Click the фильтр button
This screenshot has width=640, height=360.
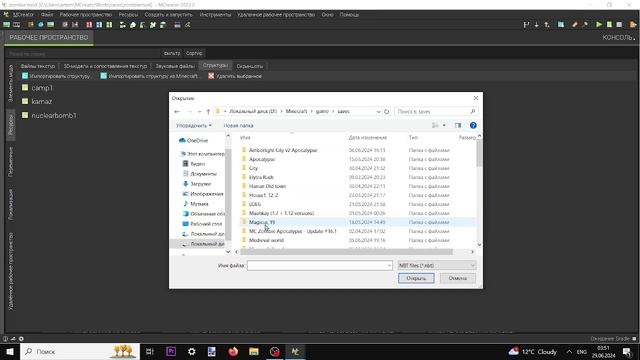click(171, 53)
